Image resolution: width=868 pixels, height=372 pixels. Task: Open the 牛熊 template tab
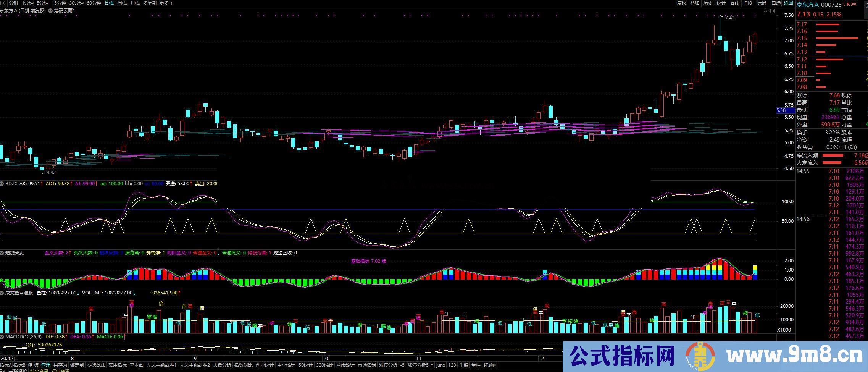pos(463,365)
